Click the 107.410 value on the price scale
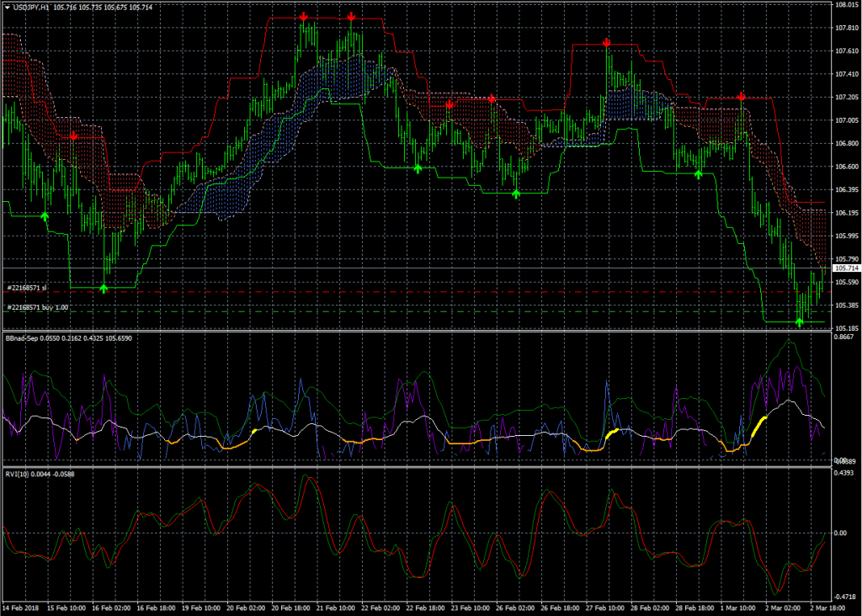 pyautogui.click(x=846, y=74)
